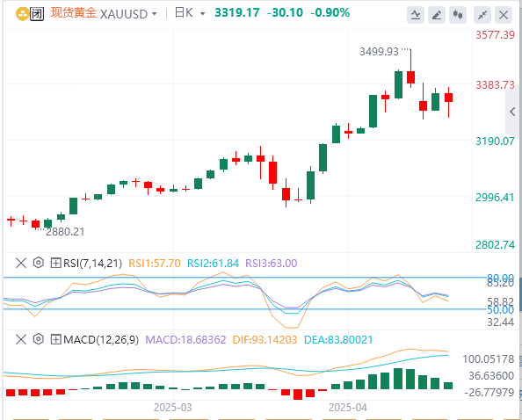Image resolution: width=522 pixels, height=420 pixels.
Task: Expand the right side panel chevron
Action: [x=513, y=112]
